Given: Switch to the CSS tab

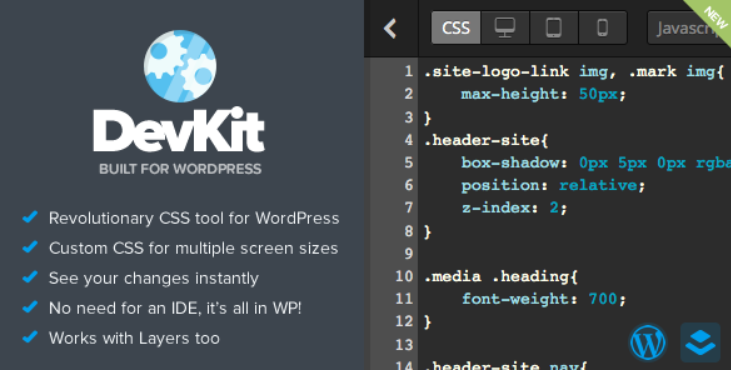Looking at the screenshot, I should [455, 27].
